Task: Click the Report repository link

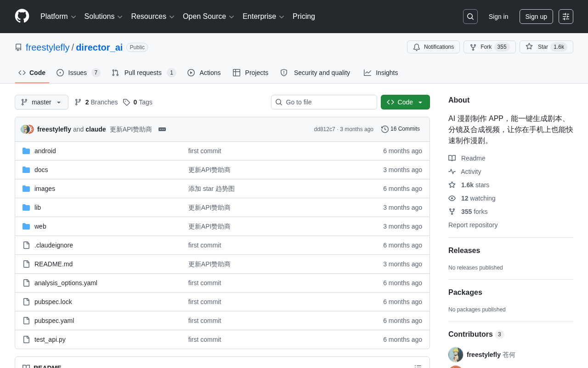Action: 473,225
